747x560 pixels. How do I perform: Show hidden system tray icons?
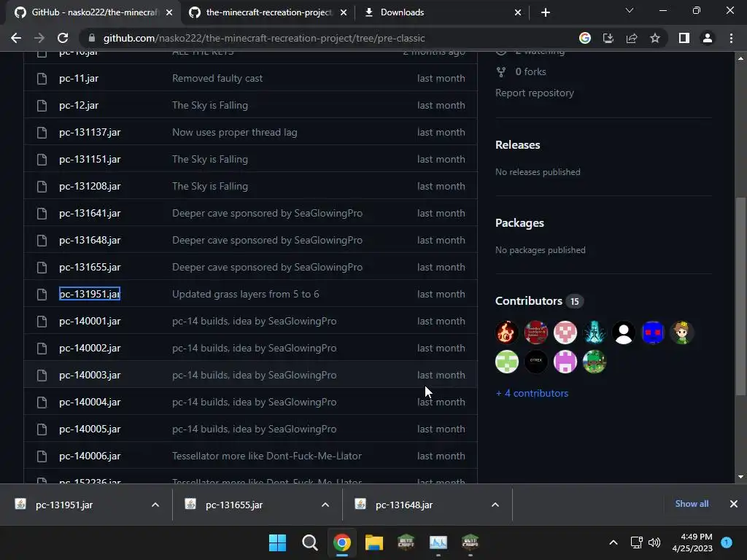coord(614,542)
